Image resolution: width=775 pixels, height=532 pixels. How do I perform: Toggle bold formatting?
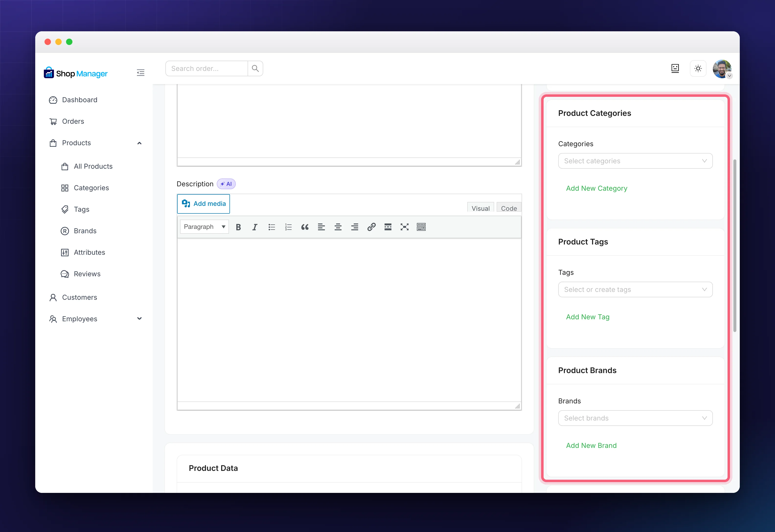[238, 227]
